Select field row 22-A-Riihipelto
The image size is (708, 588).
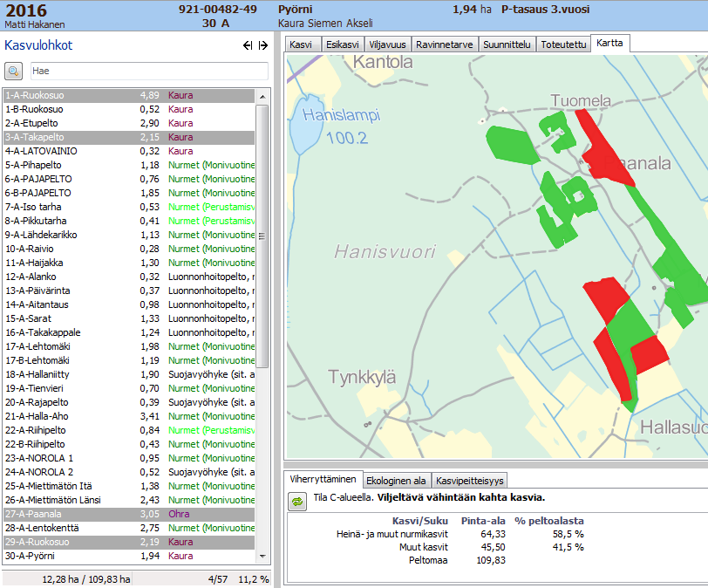coord(129,431)
